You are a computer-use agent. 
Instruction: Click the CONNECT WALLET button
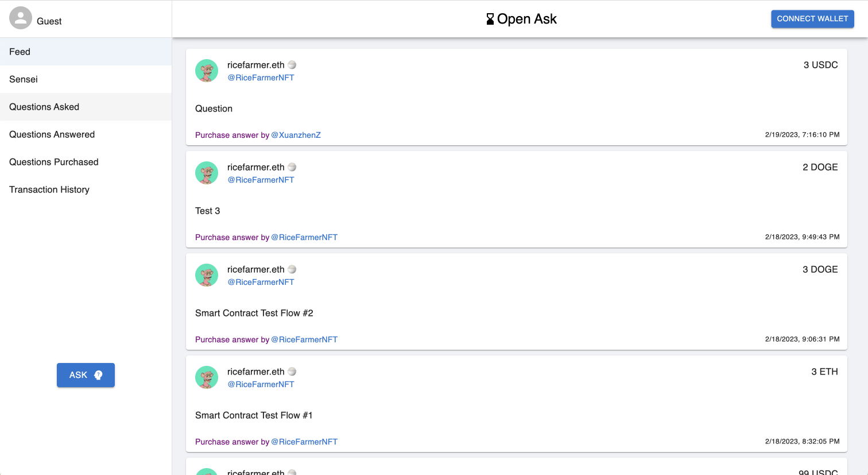(812, 18)
